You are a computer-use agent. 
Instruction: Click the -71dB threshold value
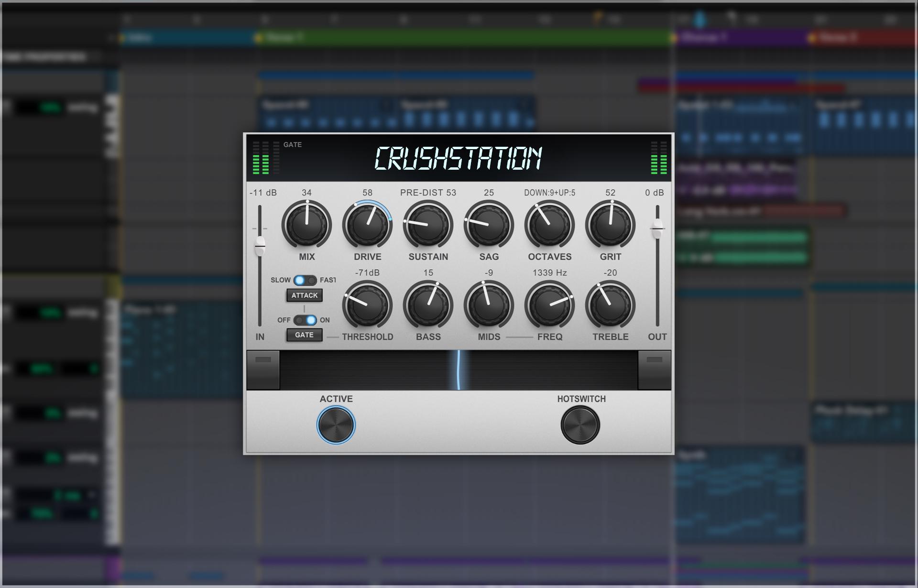pyautogui.click(x=367, y=273)
